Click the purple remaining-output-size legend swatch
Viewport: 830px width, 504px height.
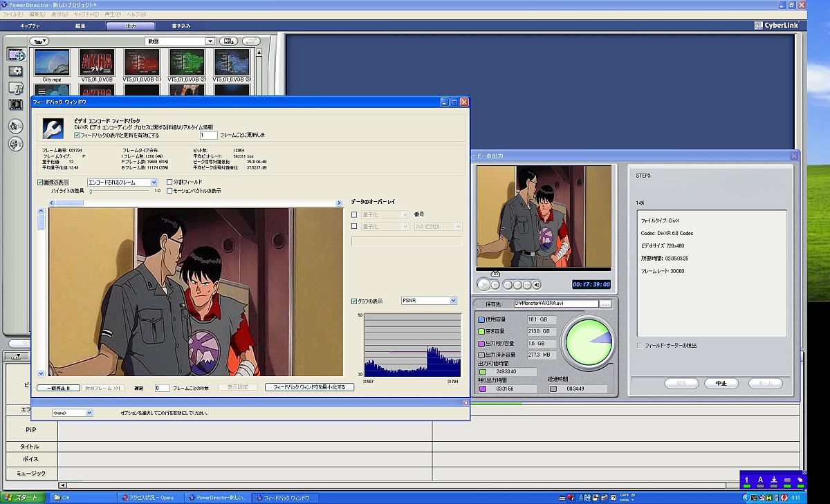(x=482, y=344)
